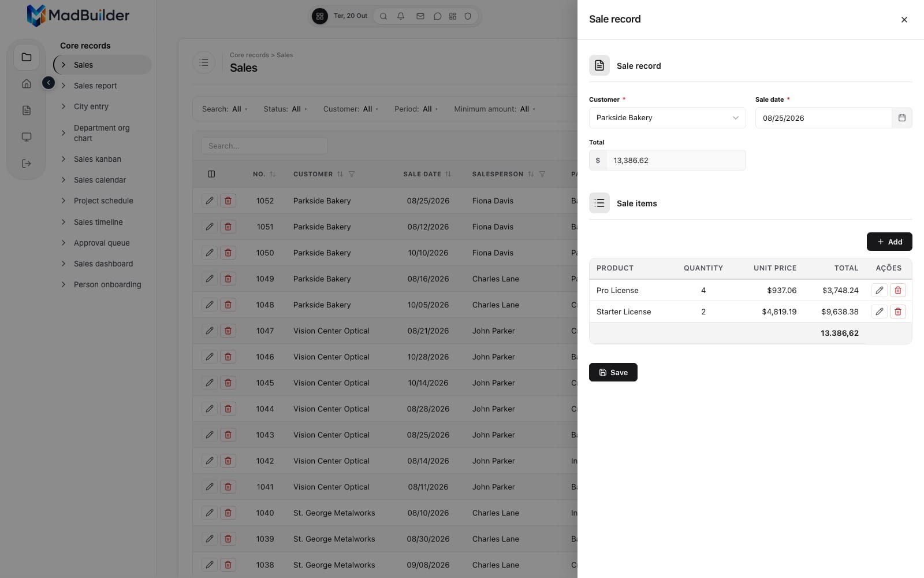Open the monitor icon in left rail
The width and height of the screenshot is (924, 578).
[x=27, y=137]
